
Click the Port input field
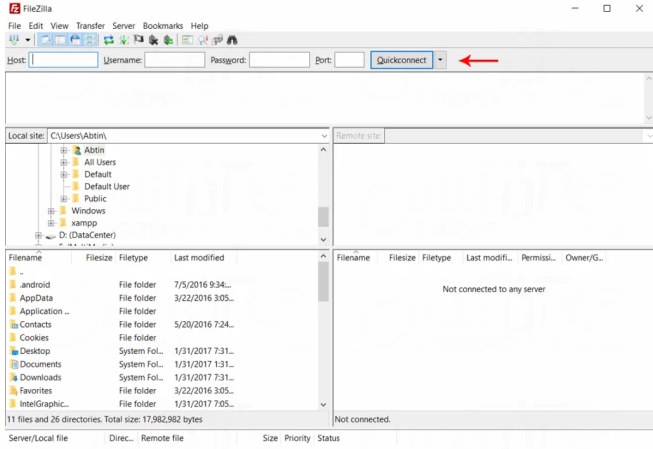[349, 60]
